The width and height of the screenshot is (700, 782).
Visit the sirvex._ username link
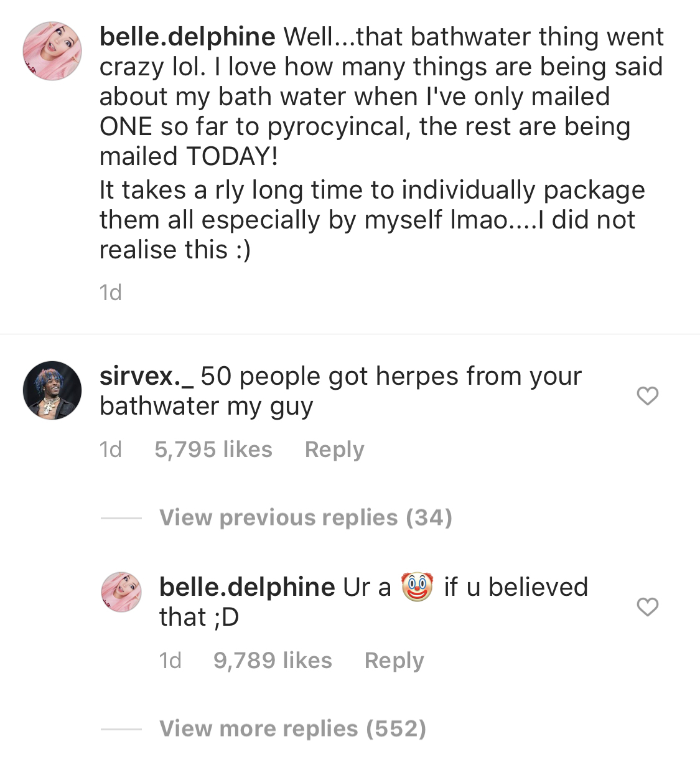(147, 376)
